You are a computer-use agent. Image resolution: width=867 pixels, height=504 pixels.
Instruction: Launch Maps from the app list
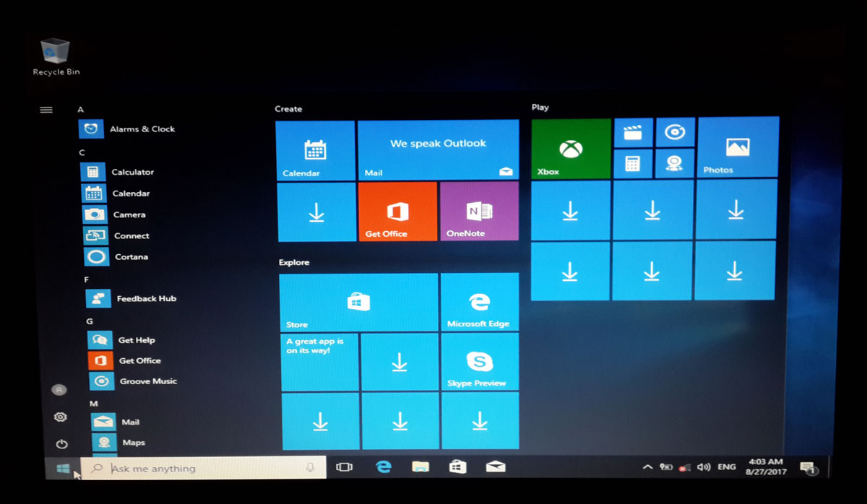tap(118, 442)
